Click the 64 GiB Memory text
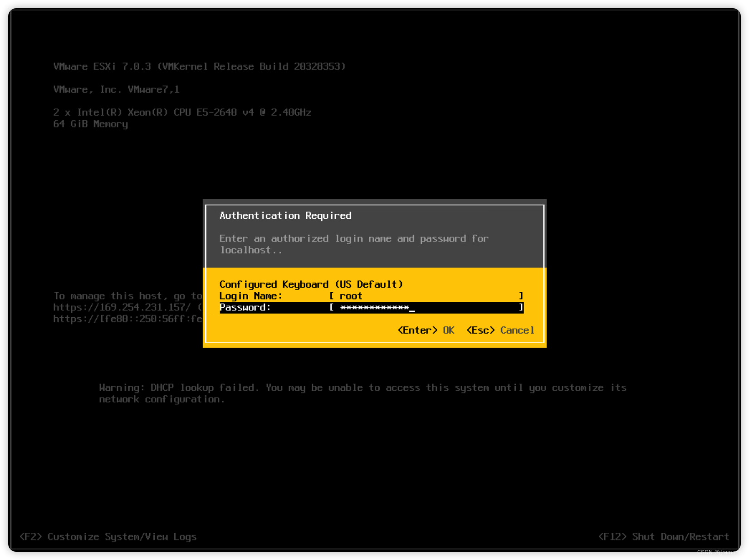 (90, 124)
